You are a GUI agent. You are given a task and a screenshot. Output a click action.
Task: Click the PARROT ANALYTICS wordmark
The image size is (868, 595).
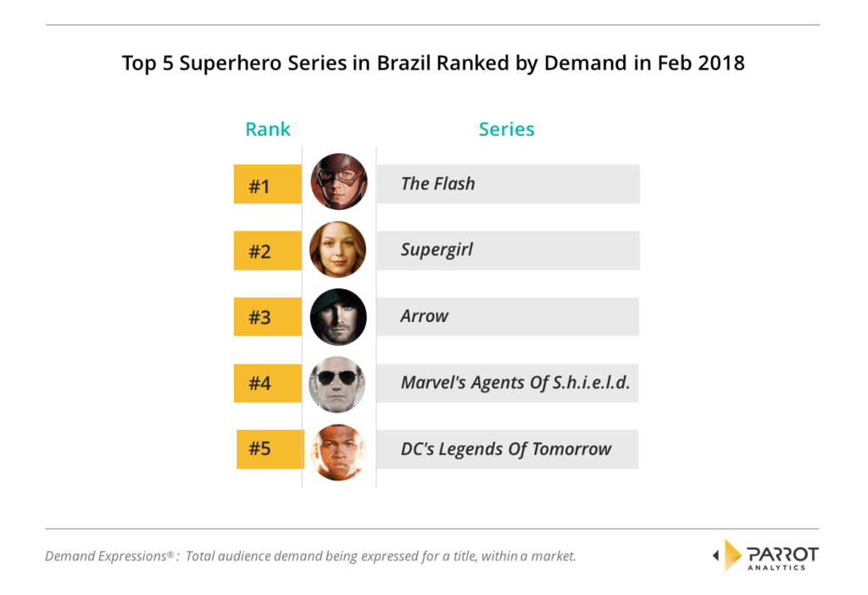pyautogui.click(x=782, y=558)
